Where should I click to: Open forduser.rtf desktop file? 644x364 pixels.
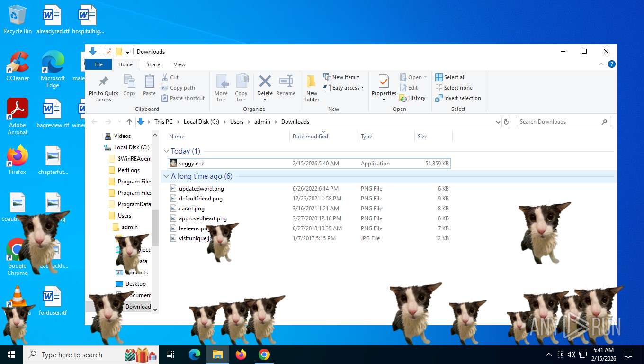tap(53, 301)
